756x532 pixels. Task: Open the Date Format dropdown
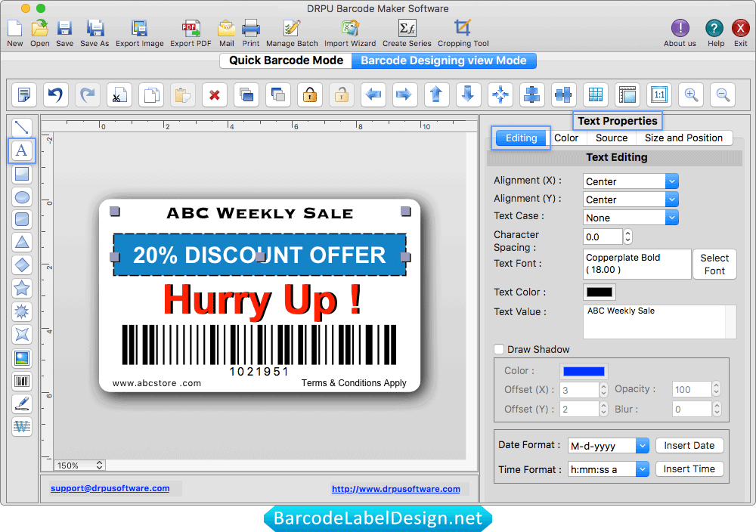642,446
